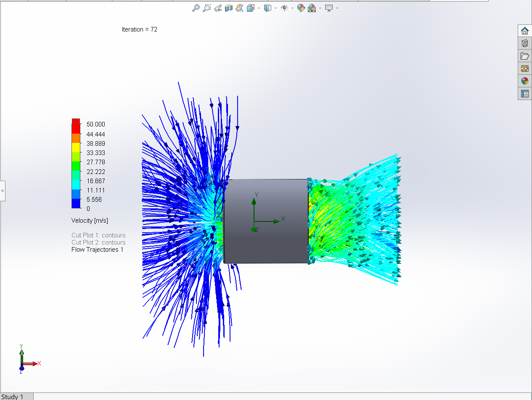The image size is (532, 400).
Task: Click the View Orientation cube icon
Action: [251, 8]
